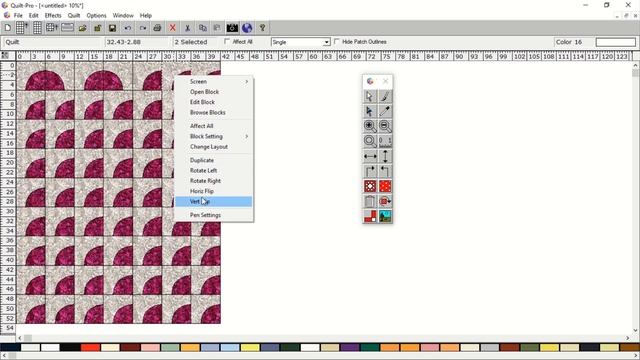The height and width of the screenshot is (360, 640).
Task: Expand the Block Setting submenu
Action: pos(213,136)
